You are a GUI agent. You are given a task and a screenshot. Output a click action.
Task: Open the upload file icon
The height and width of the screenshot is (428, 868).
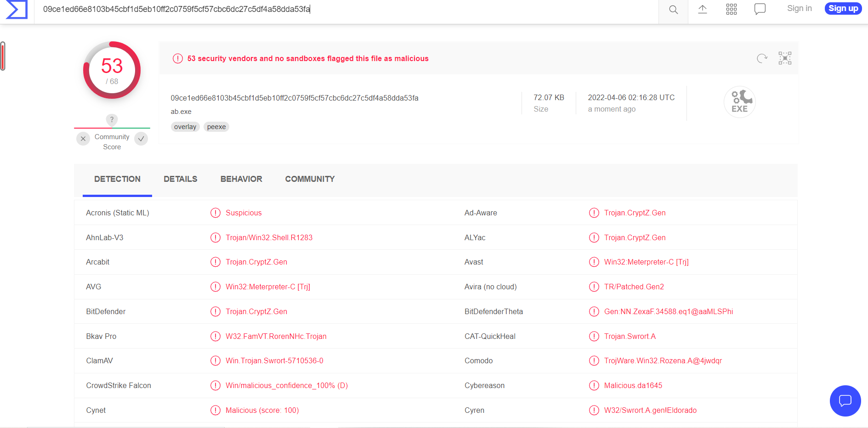(703, 9)
